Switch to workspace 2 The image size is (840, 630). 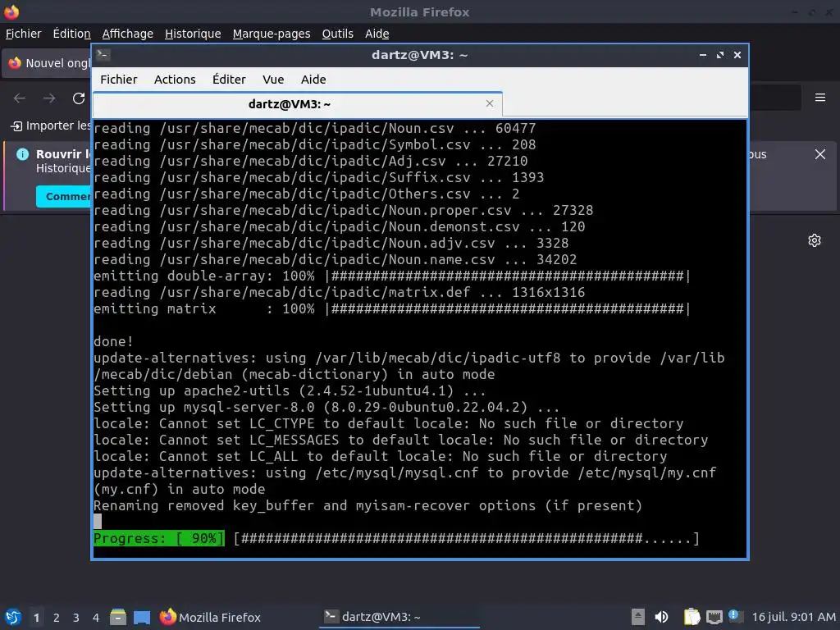57,618
